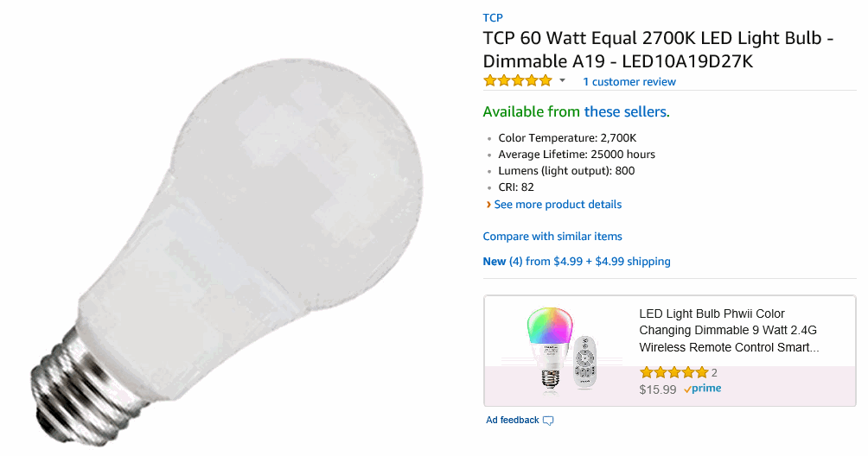
Task: Click the $15.99 ad price
Action: [657, 389]
